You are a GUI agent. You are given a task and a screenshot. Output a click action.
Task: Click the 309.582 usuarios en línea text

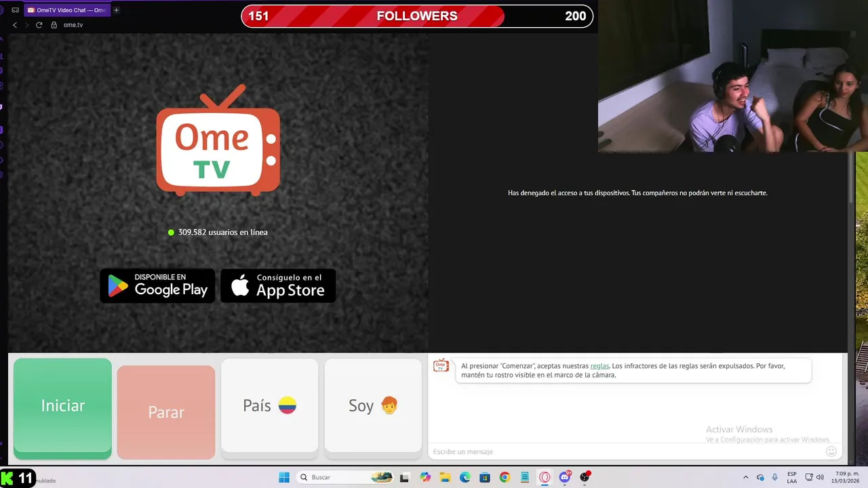coord(222,232)
